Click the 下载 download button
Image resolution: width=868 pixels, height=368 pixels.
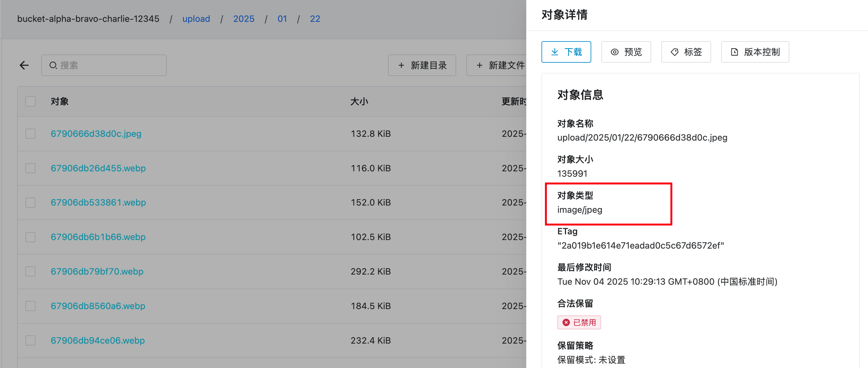click(x=566, y=52)
